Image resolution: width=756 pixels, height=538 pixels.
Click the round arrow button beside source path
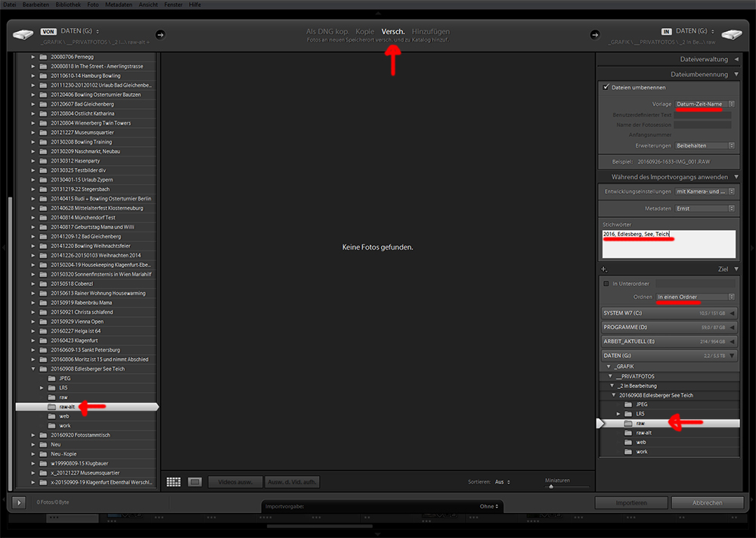pos(160,35)
